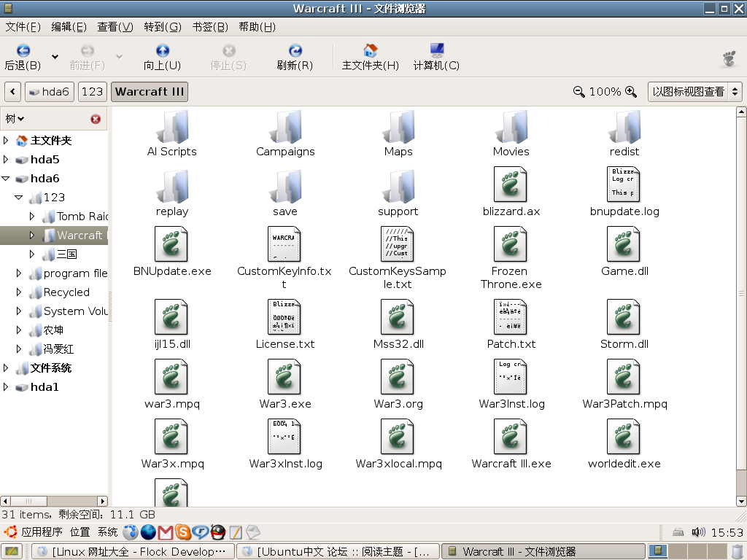The image size is (747, 560).
Task: Open the 查看 menu
Action: [x=115, y=27]
